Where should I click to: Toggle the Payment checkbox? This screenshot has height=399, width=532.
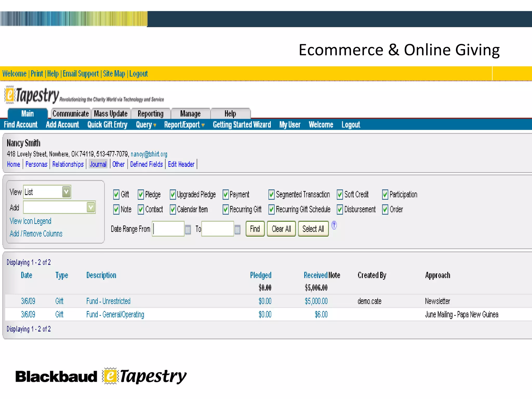tap(225, 194)
